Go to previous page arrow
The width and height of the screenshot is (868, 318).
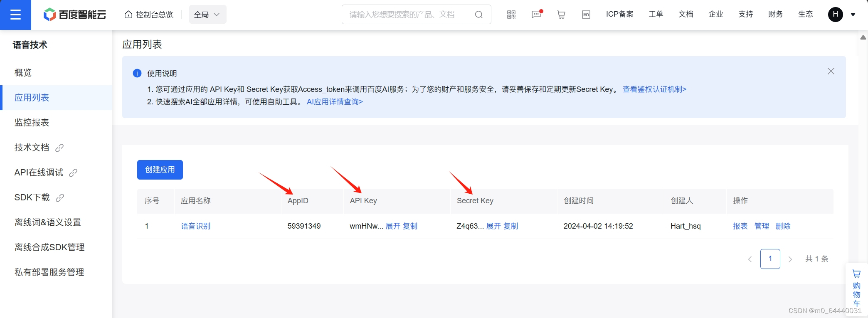point(750,259)
